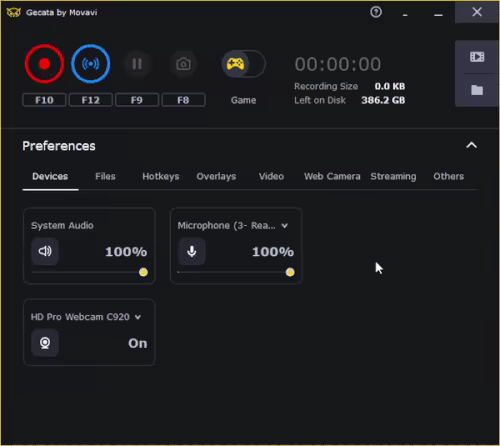Click the 386.2 GB disk value
Image resolution: width=500 pixels, height=446 pixels.
coord(383,100)
